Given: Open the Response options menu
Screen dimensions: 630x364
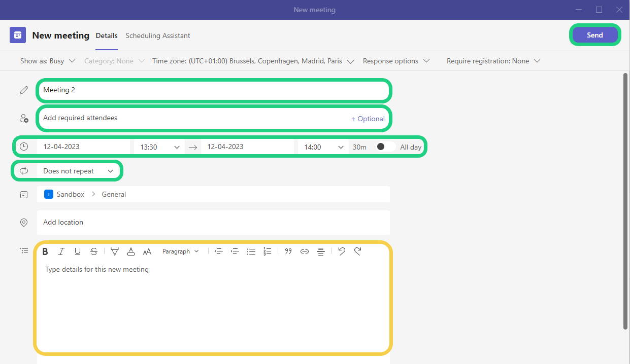Looking at the screenshot, I should click(x=396, y=61).
